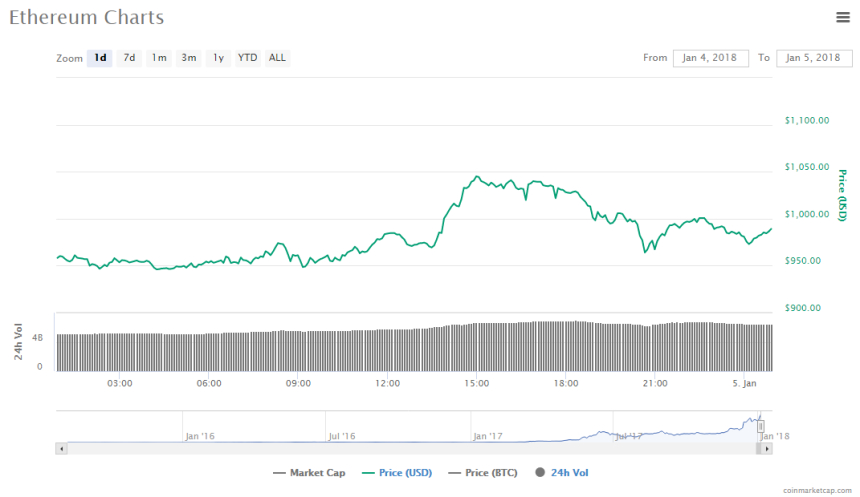The height and width of the screenshot is (497, 860).
Task: Click the 06:00 time axis label
Action: [x=209, y=383]
